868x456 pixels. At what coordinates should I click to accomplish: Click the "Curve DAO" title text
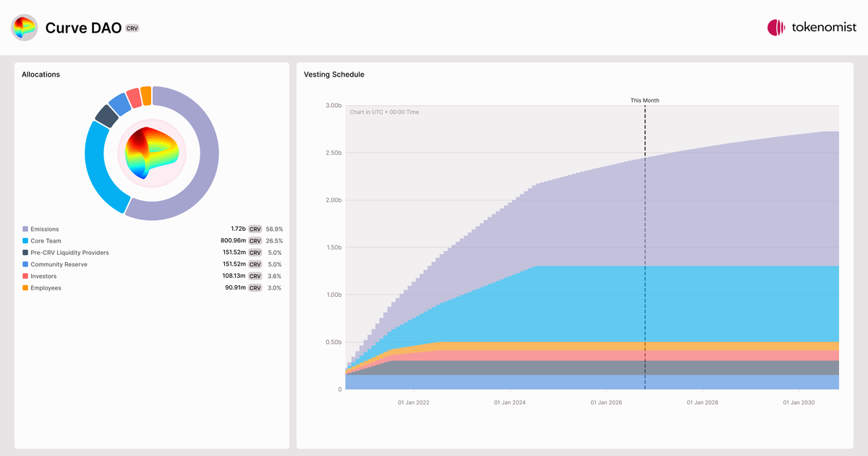tap(83, 28)
